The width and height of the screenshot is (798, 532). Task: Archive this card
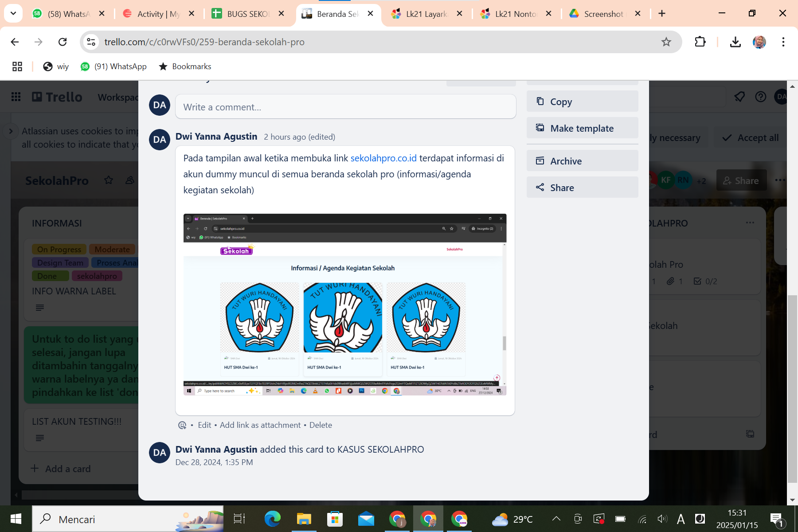click(582, 161)
